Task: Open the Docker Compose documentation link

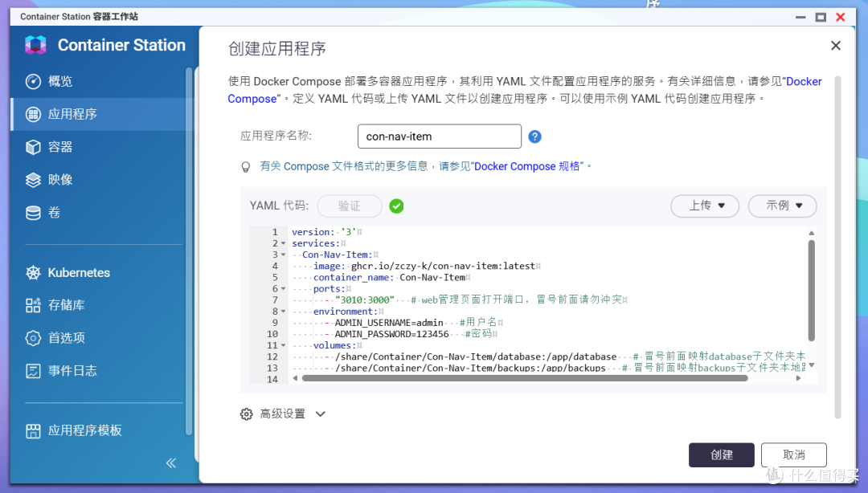Action: (525, 90)
